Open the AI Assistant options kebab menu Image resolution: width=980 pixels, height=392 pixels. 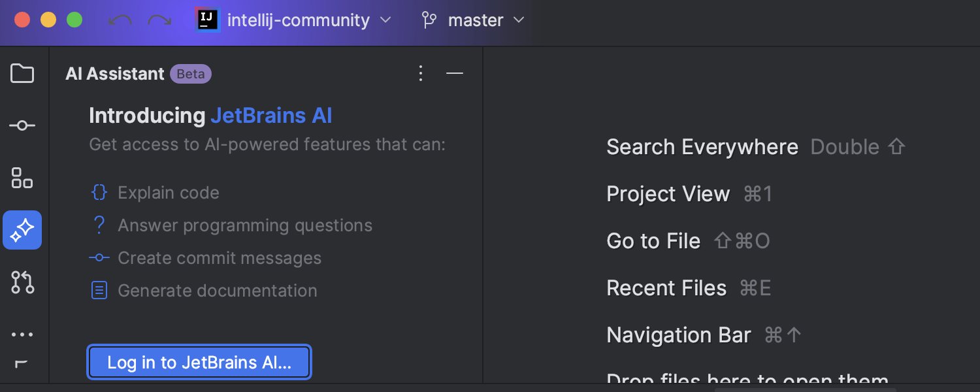tap(421, 73)
